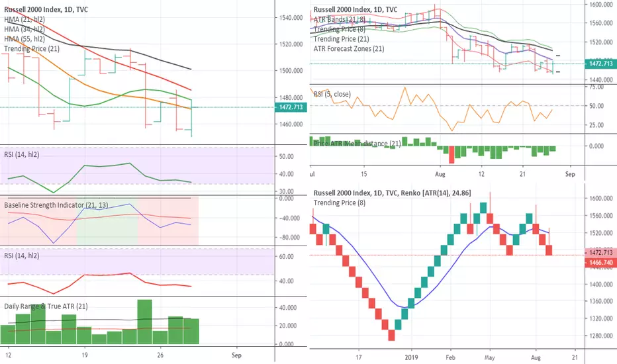Screen dimensions: 617x364
Task: Click the RSI (14, hl2) legend with green line
Action: 22,155
